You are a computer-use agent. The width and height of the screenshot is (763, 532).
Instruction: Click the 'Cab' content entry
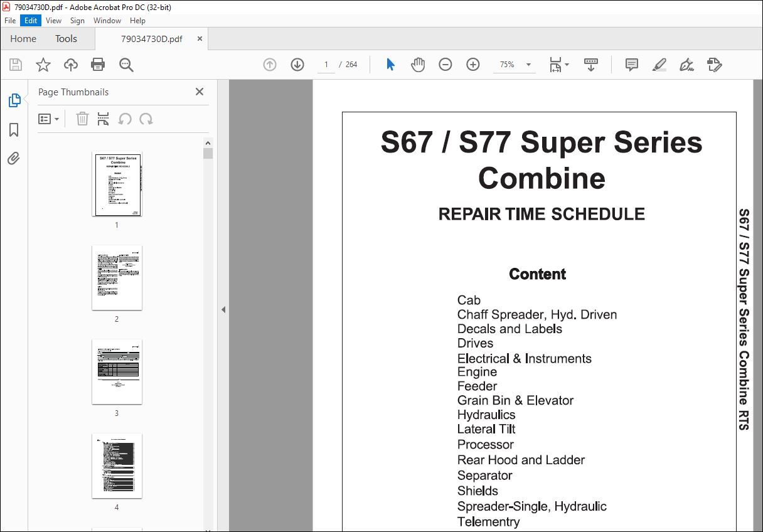click(469, 301)
